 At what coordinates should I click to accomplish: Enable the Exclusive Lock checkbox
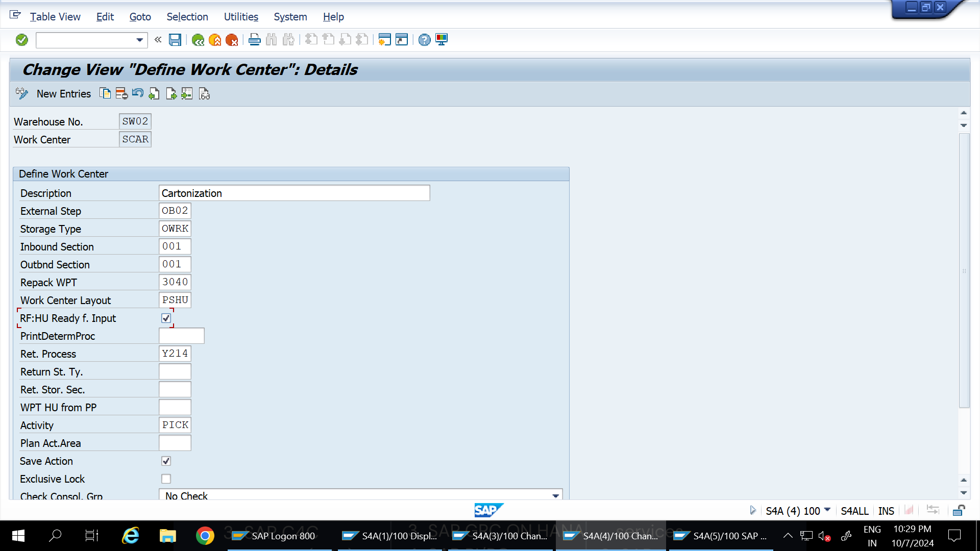165,479
